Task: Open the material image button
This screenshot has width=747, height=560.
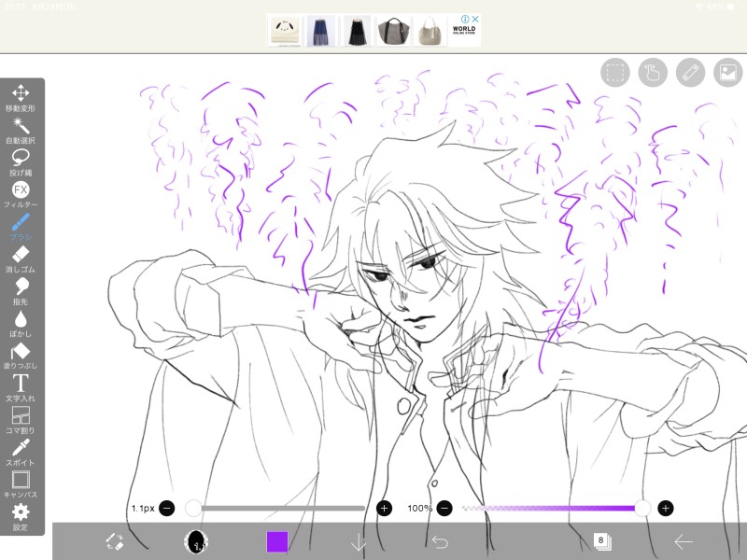Action: tap(728, 73)
